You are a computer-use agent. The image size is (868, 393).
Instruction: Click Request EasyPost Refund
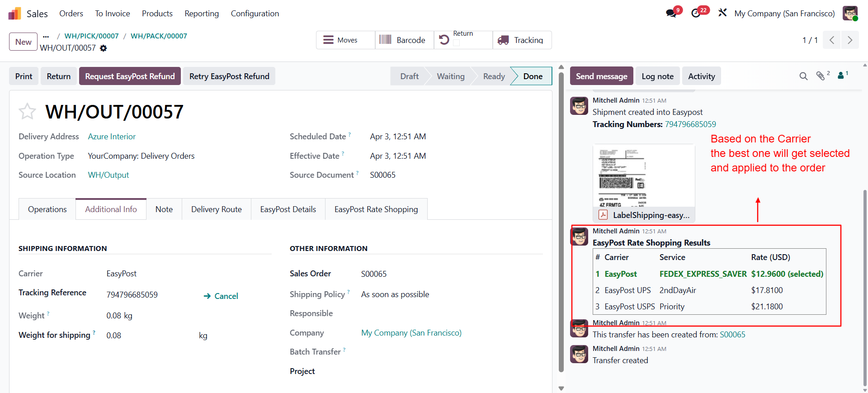coord(130,76)
